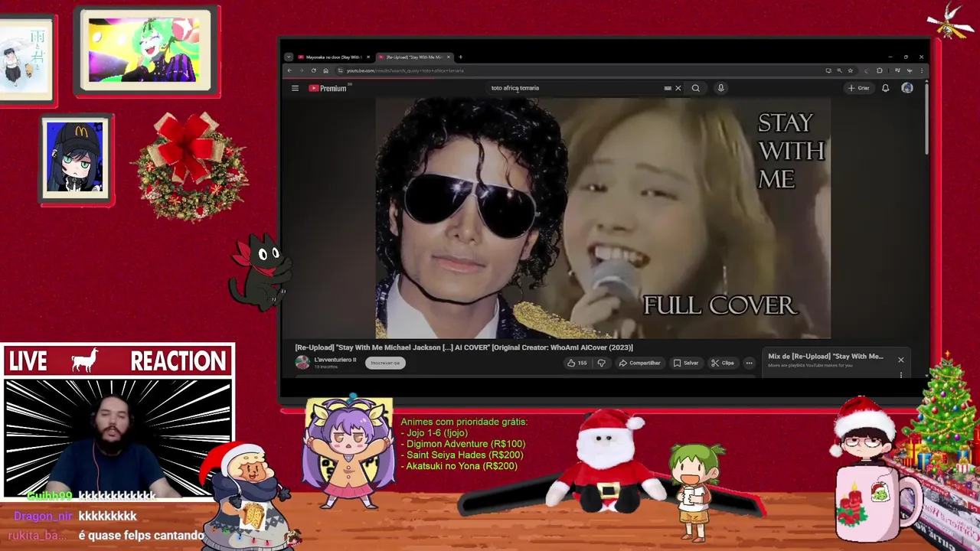Click the McDonald's cap girl framed picture
980x551 pixels.
point(75,160)
